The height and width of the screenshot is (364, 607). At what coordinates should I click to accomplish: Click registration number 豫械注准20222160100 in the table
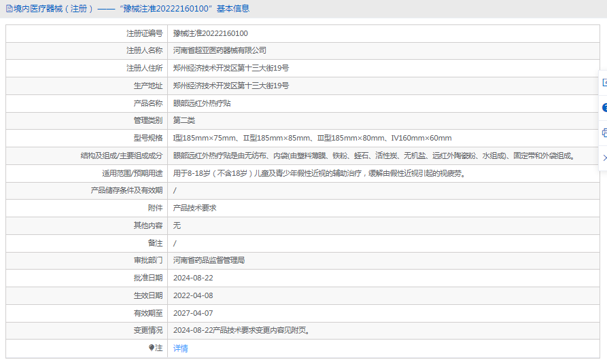coord(210,33)
